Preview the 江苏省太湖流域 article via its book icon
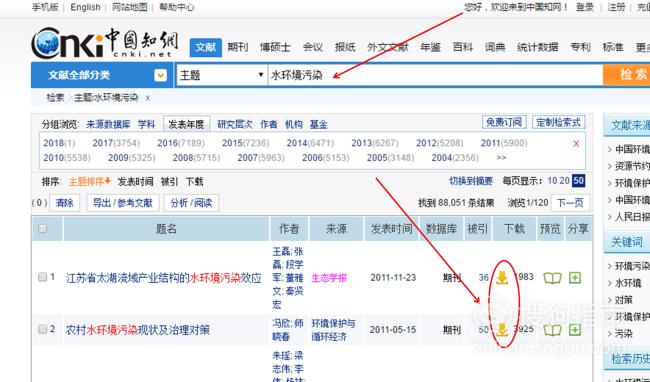650x382 pixels. [552, 278]
